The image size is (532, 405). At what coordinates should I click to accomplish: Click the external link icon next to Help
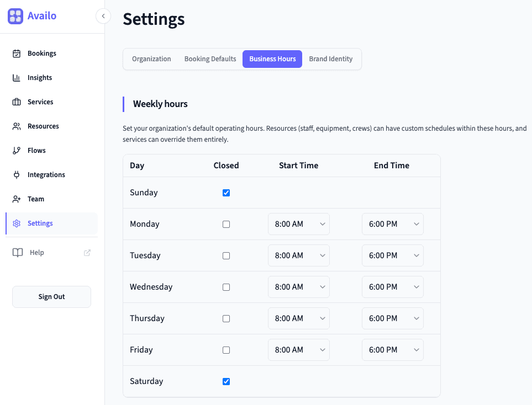tap(87, 252)
